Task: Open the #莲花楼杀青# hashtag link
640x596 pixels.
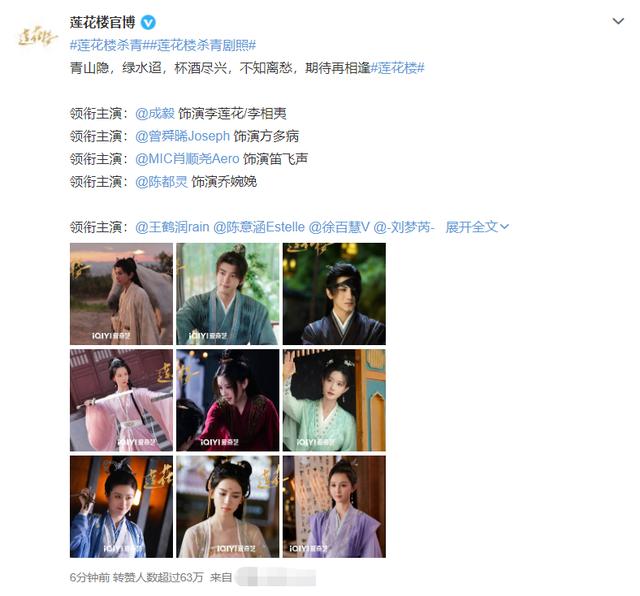Action: [106, 45]
